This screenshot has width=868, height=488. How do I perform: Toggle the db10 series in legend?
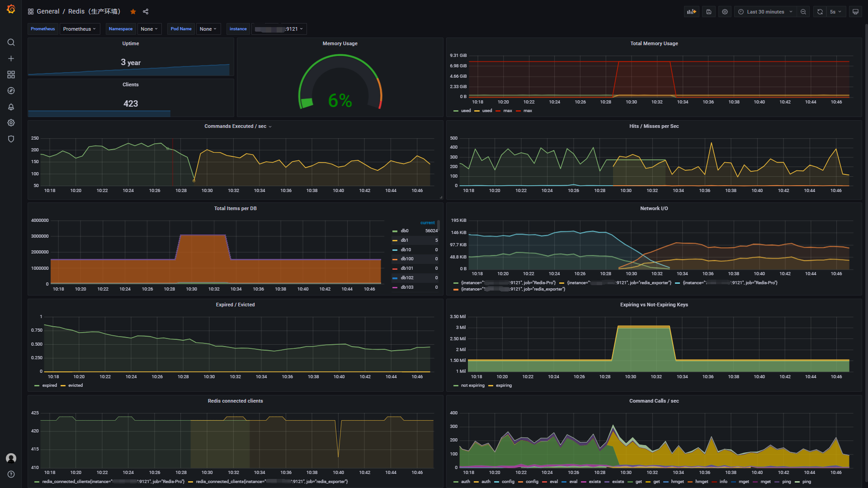coord(406,250)
